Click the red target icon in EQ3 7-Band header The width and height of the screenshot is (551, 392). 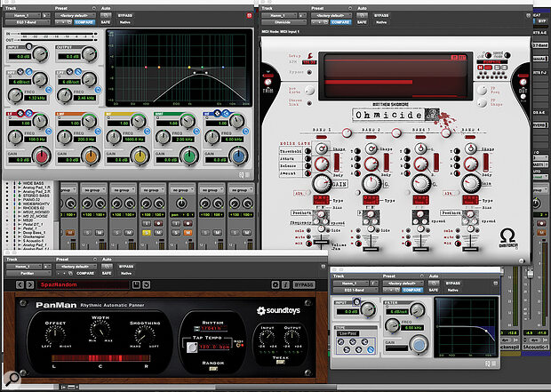point(249,15)
